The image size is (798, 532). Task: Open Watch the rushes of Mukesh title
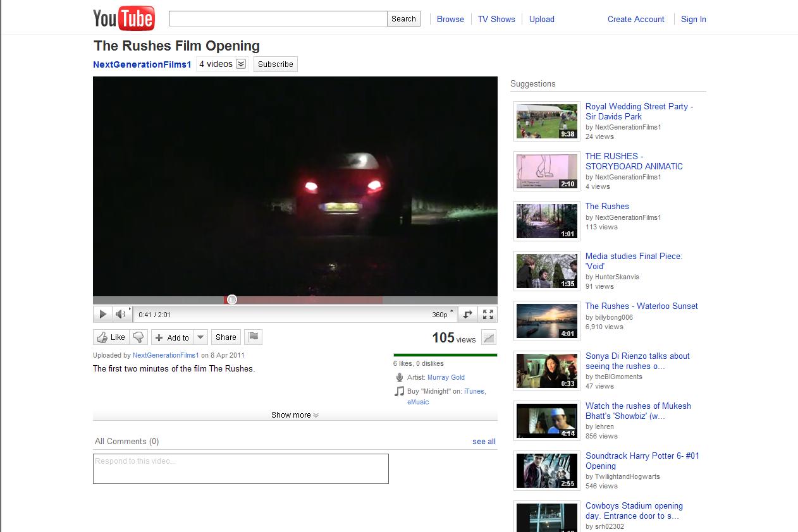tap(638, 411)
